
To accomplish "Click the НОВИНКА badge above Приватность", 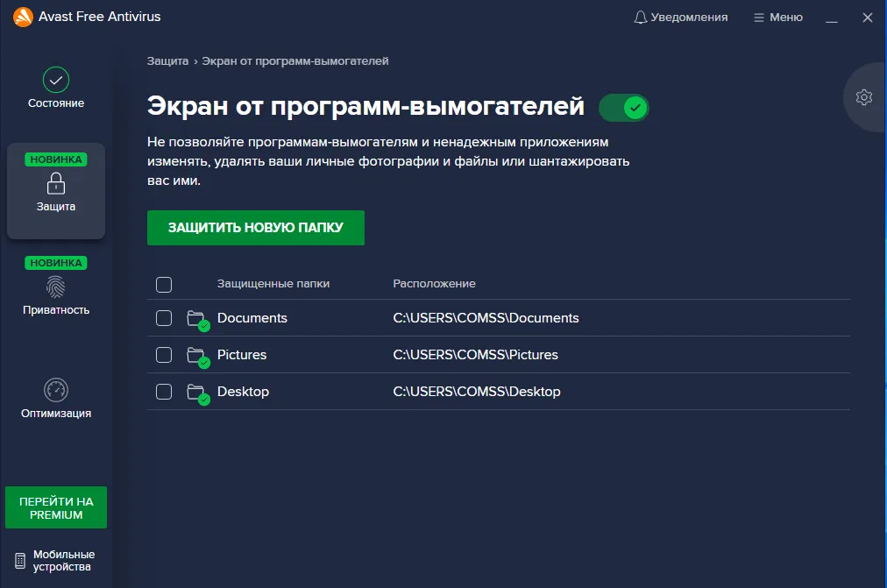I will pyautogui.click(x=56, y=263).
